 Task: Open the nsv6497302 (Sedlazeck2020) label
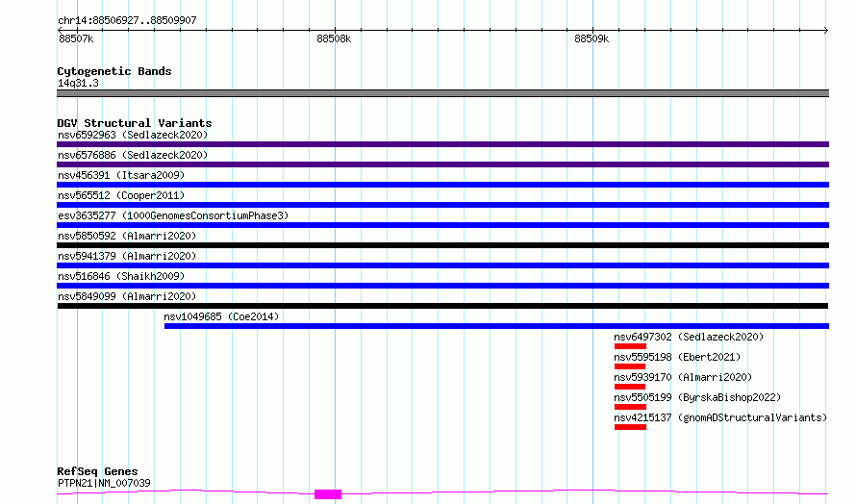click(689, 337)
